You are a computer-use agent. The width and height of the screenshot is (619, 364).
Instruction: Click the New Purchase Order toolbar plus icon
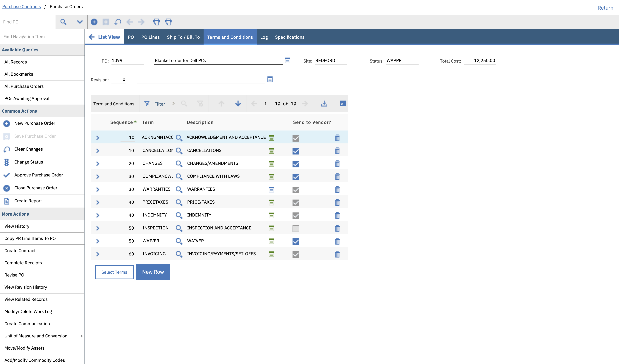tap(94, 22)
